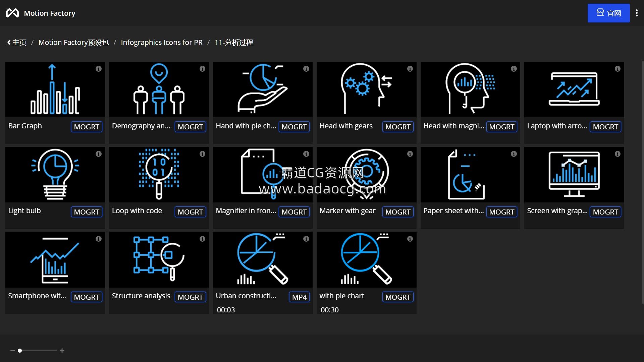644x362 pixels.
Task: Select the Bar Graph thumbnail
Action: pos(55,89)
